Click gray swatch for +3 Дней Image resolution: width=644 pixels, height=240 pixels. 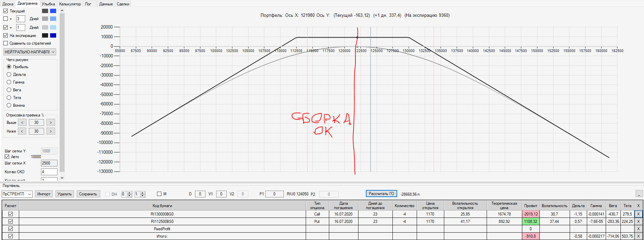point(45,19)
